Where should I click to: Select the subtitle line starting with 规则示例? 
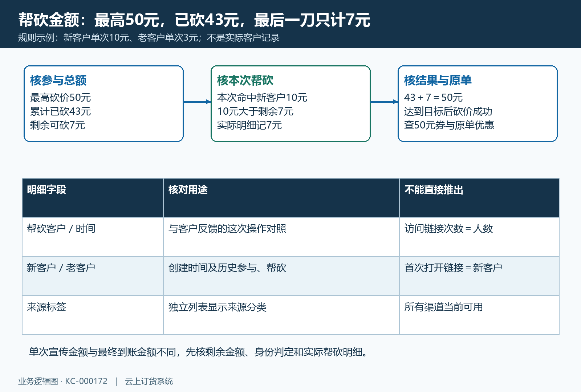(x=149, y=38)
